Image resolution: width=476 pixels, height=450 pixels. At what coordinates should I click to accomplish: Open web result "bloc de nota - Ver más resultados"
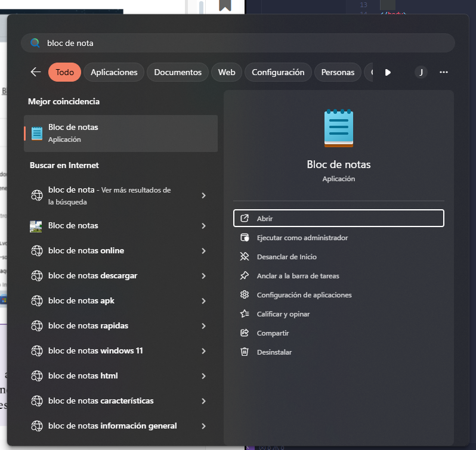click(x=120, y=195)
